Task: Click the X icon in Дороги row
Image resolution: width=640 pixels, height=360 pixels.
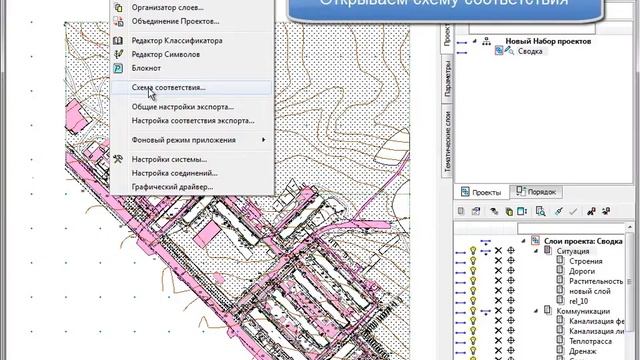Action: pyautogui.click(x=498, y=271)
